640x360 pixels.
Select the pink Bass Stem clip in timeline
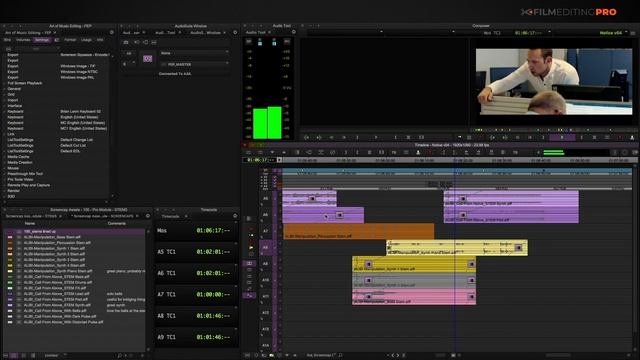coord(414,297)
